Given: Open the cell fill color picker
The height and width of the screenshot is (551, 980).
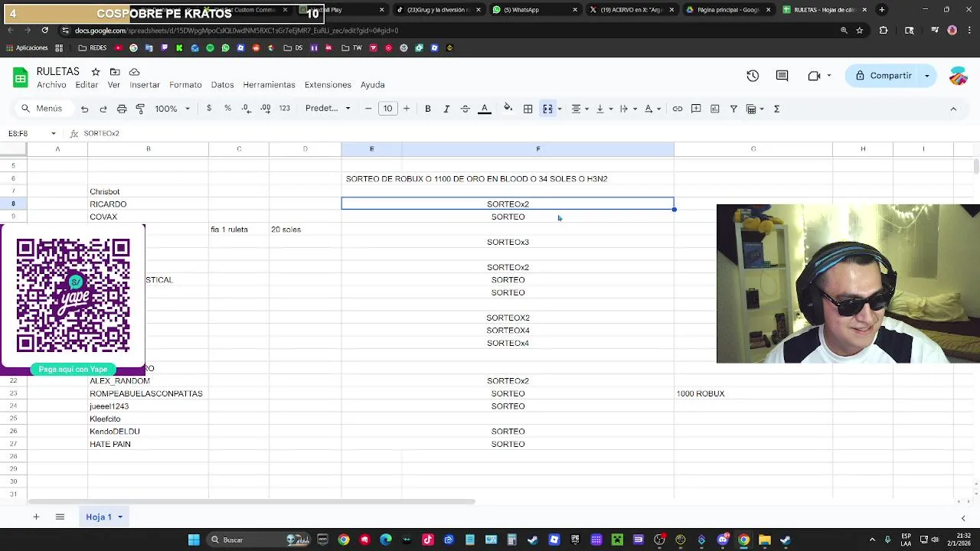Looking at the screenshot, I should point(508,109).
